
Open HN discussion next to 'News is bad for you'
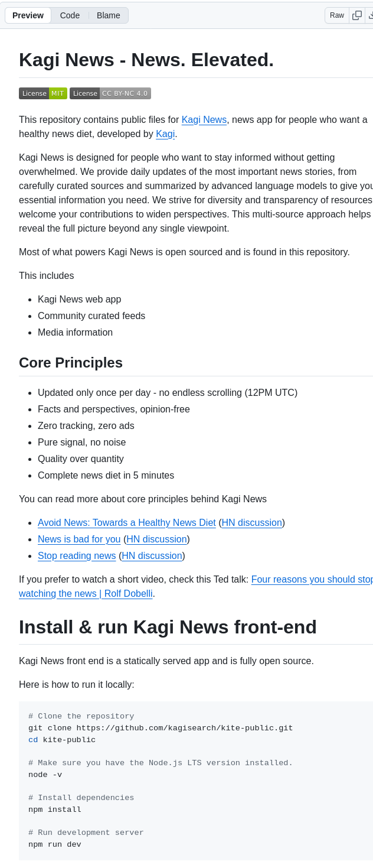tap(156, 539)
